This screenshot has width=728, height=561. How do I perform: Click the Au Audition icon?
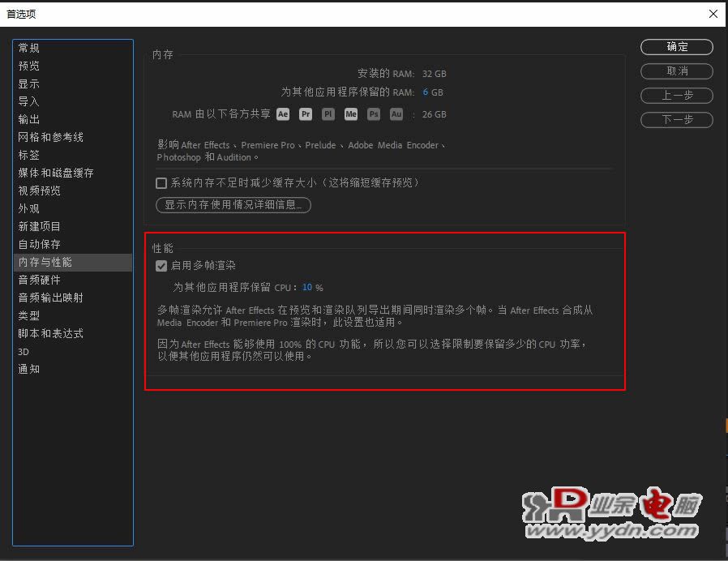click(x=396, y=114)
